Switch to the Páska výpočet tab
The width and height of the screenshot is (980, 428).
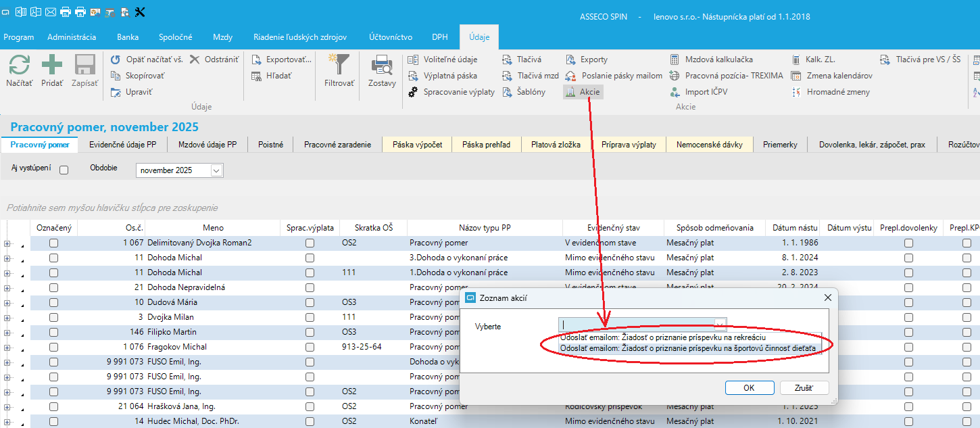tap(417, 145)
